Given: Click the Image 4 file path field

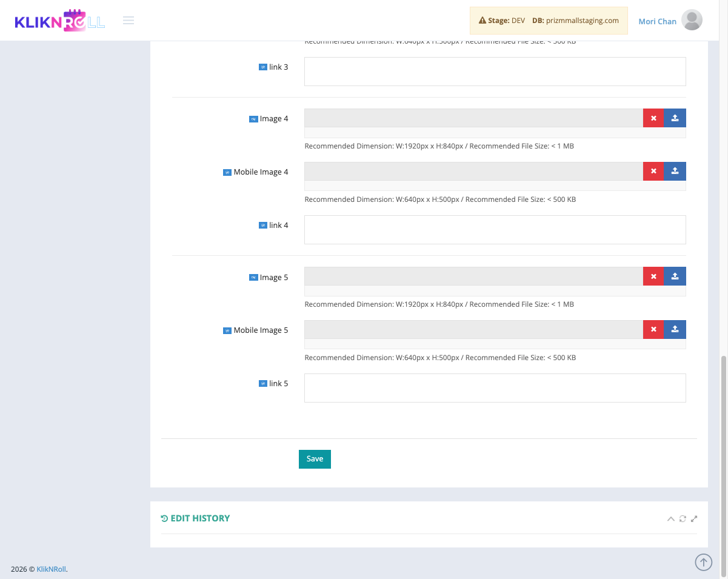Looking at the screenshot, I should 473,118.
